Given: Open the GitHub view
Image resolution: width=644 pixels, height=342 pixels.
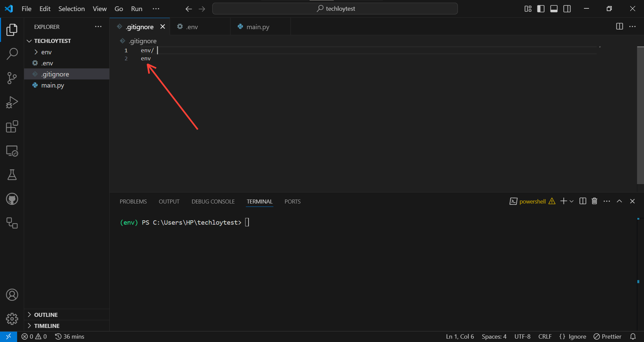Looking at the screenshot, I should point(12,199).
